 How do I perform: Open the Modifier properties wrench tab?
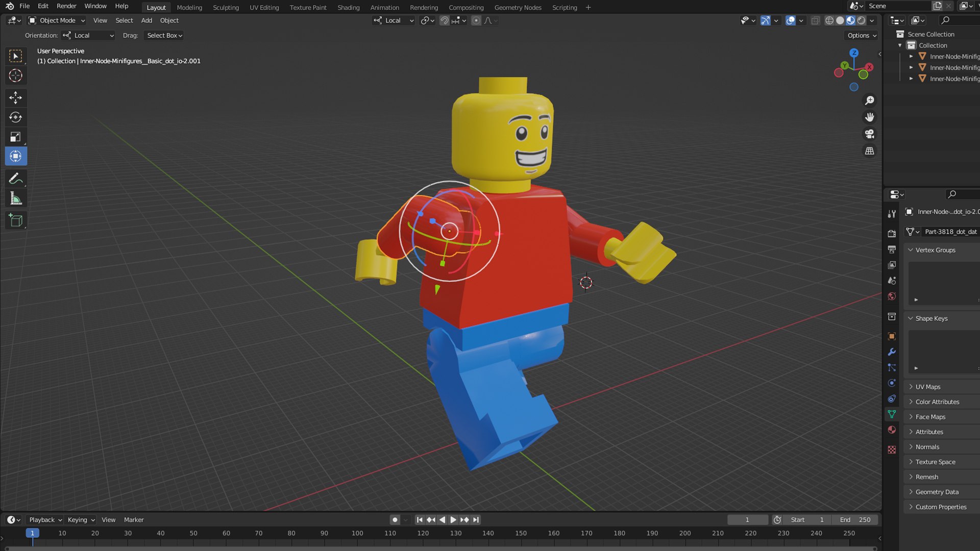(892, 352)
